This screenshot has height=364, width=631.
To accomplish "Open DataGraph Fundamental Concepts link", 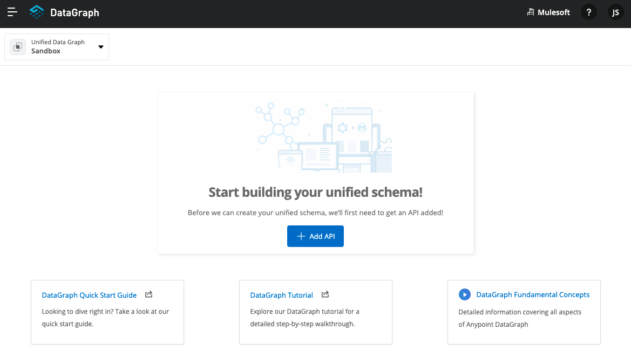I will tap(533, 295).
